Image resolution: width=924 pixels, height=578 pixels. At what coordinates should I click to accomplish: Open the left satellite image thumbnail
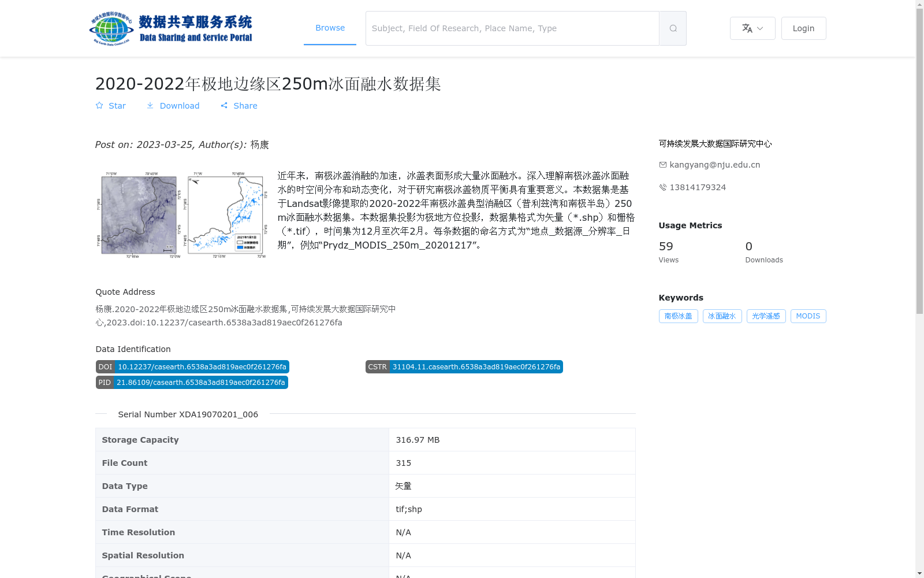click(139, 215)
